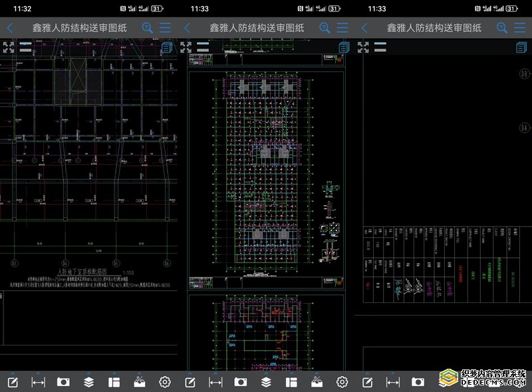Screen dimensions: 532x392
Task: Tap the search magnifier in middle screen
Action: pos(325,28)
